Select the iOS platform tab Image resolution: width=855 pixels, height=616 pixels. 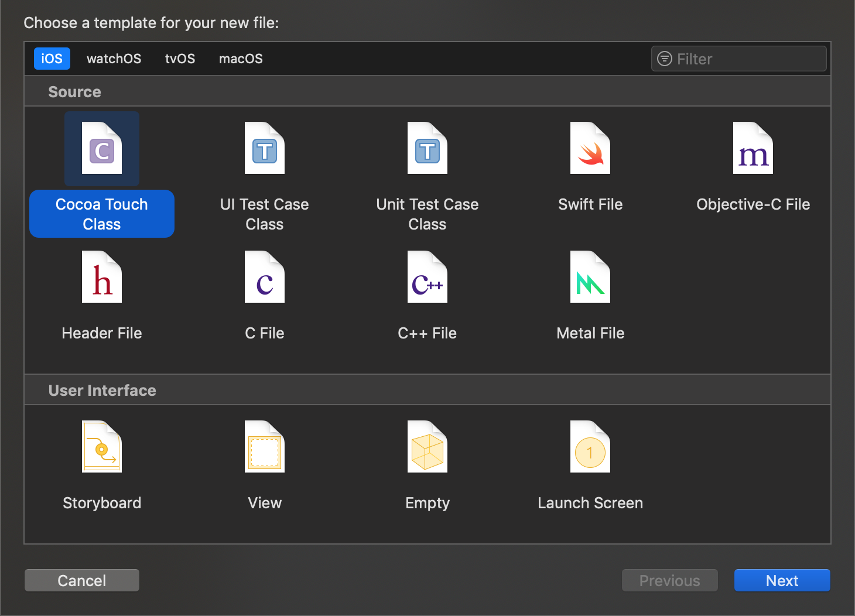[52, 59]
